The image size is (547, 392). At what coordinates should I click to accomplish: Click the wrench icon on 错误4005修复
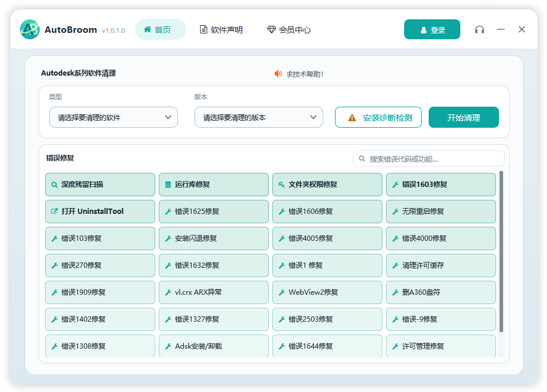tap(282, 238)
